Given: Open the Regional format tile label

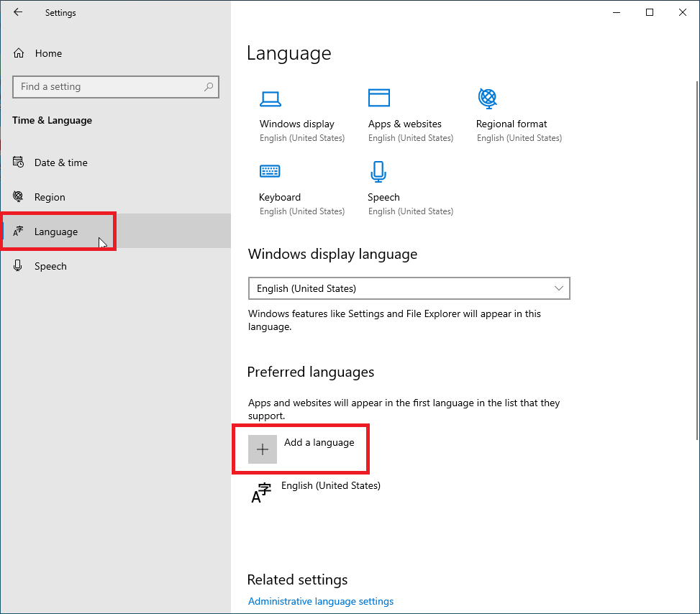Looking at the screenshot, I should point(512,124).
